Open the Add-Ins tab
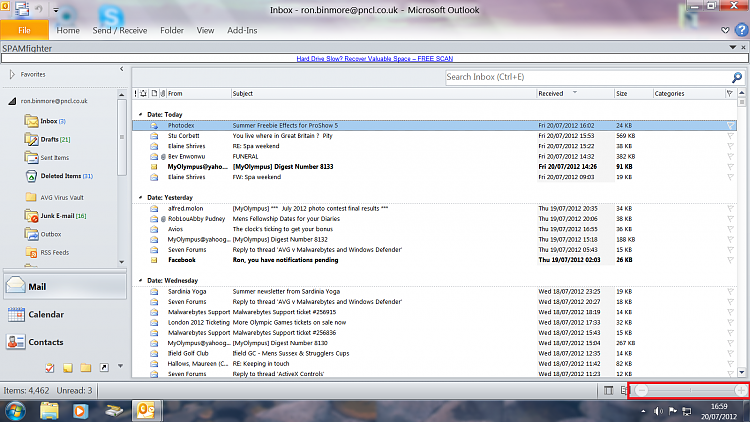Screen dimensions: 750x422 (242, 30)
